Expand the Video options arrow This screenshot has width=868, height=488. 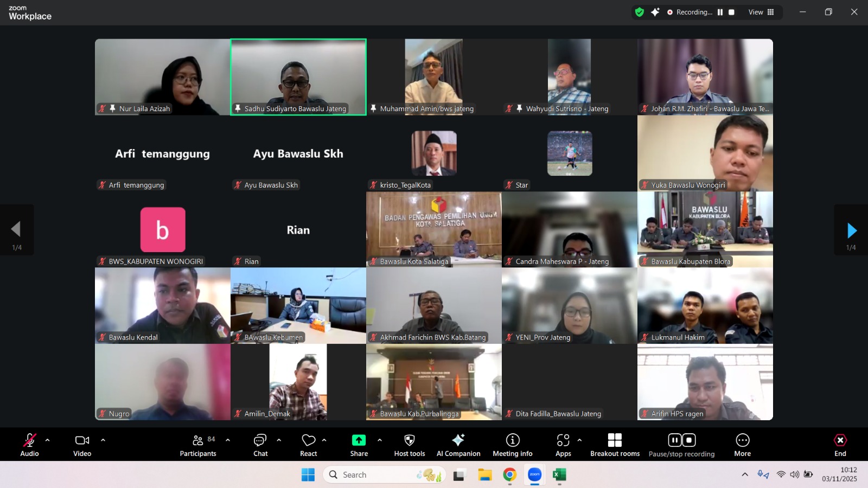[x=103, y=440]
